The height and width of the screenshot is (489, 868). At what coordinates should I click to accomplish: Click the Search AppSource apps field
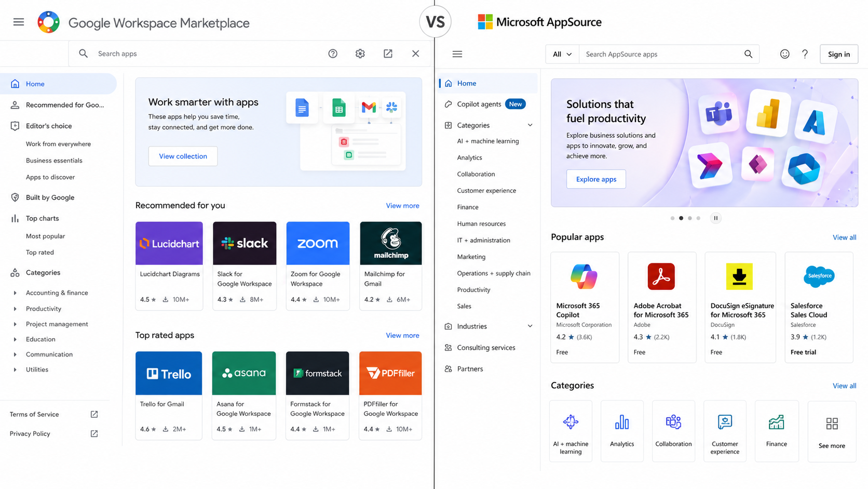(660, 54)
